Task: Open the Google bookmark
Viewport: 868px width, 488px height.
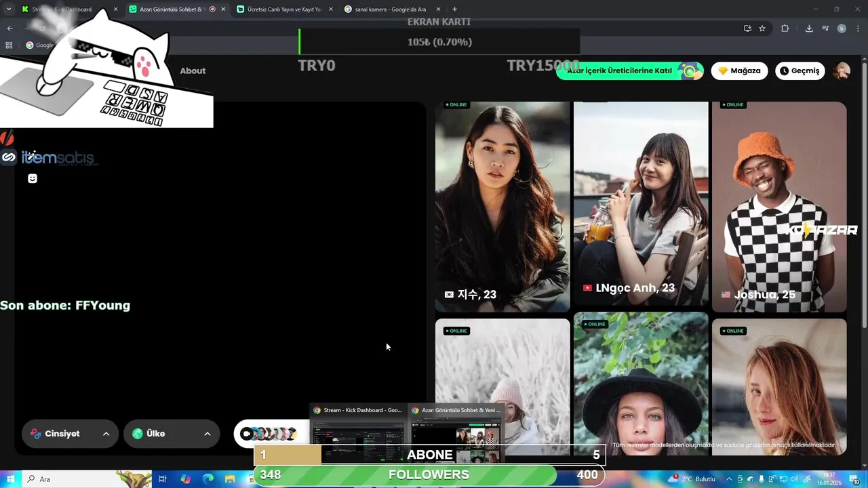Action: point(41,45)
